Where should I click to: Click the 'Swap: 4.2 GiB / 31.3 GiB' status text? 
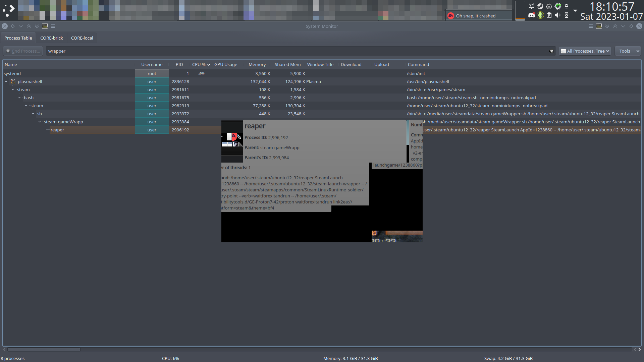508,358
